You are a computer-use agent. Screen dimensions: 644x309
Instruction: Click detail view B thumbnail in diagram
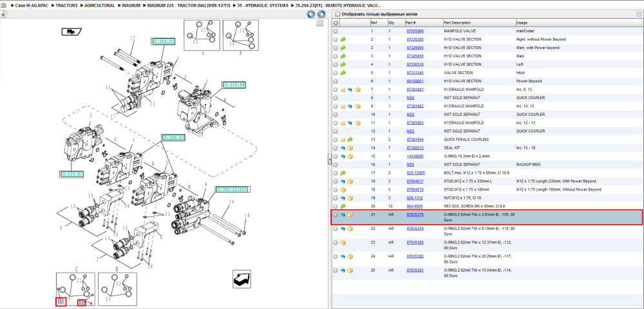(x=241, y=35)
